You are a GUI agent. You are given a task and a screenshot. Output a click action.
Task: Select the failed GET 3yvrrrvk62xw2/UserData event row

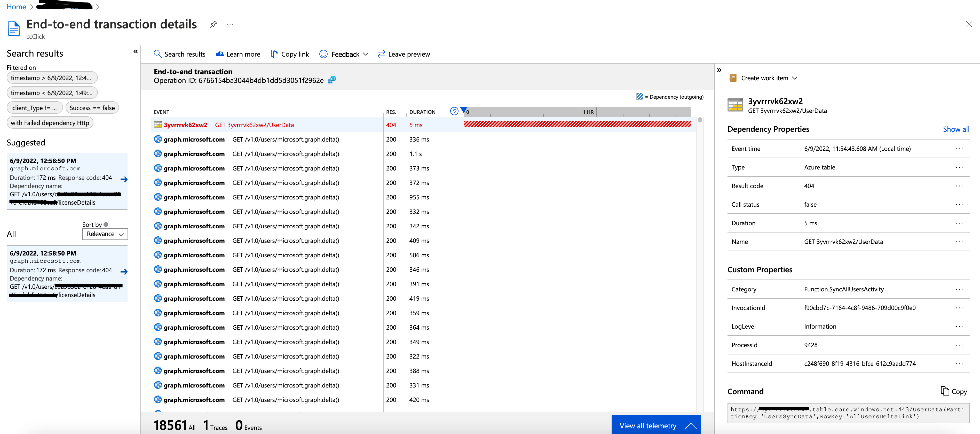coord(255,125)
